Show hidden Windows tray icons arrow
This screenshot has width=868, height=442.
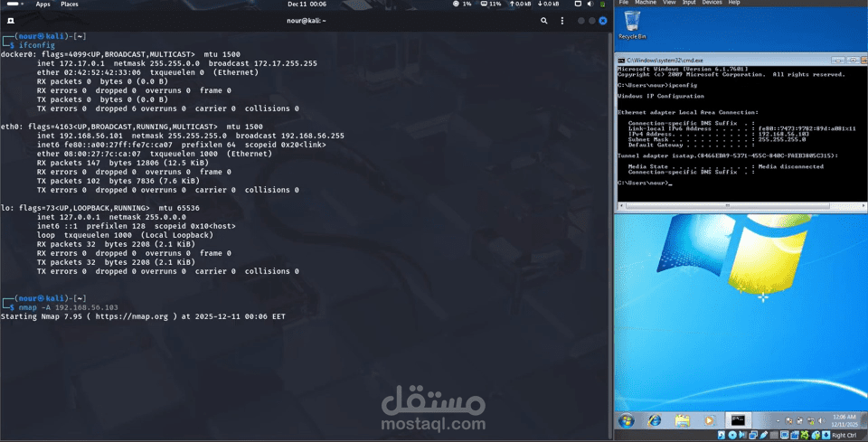(x=778, y=421)
